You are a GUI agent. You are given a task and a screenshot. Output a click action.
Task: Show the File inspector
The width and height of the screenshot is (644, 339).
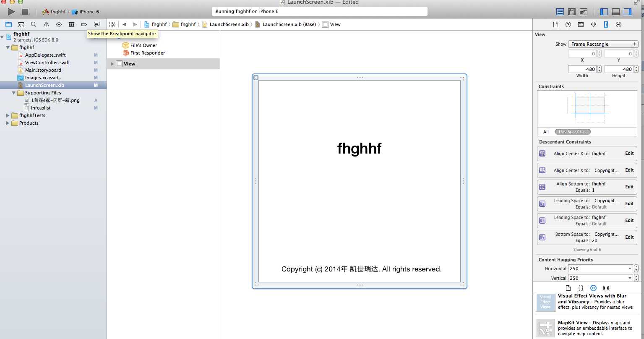click(555, 24)
